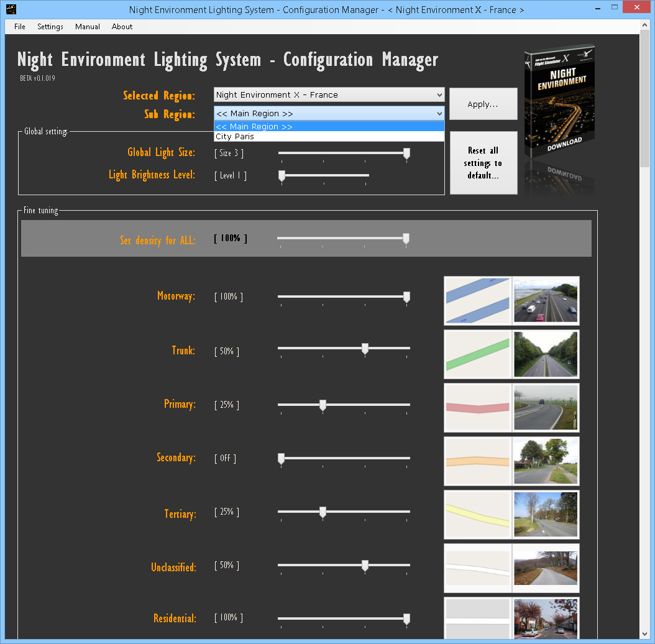Click the vertical scrollbar up arrow
655x644 pixels.
(x=644, y=25)
